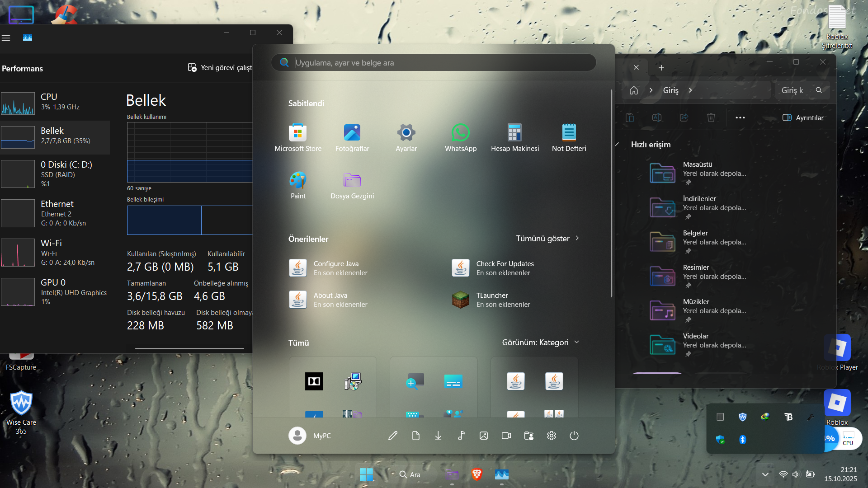Open the Windows Security tray icon
Viewport: 868px width, 488px height.
point(720,439)
